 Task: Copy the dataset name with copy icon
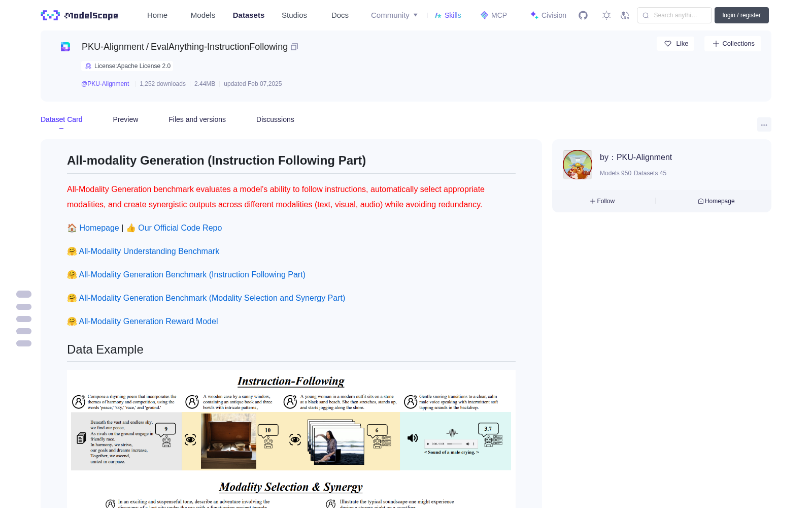[x=294, y=47]
